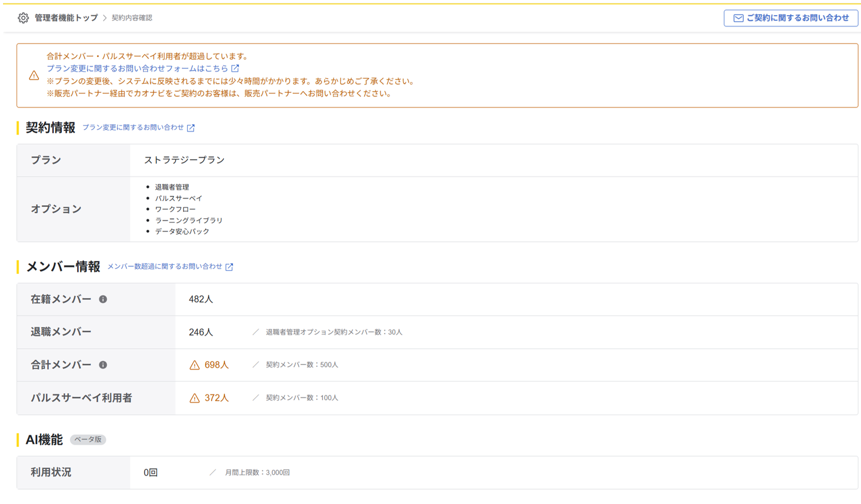Click the warning icon beside 698人
This screenshot has height=504, width=861.
pyautogui.click(x=194, y=365)
